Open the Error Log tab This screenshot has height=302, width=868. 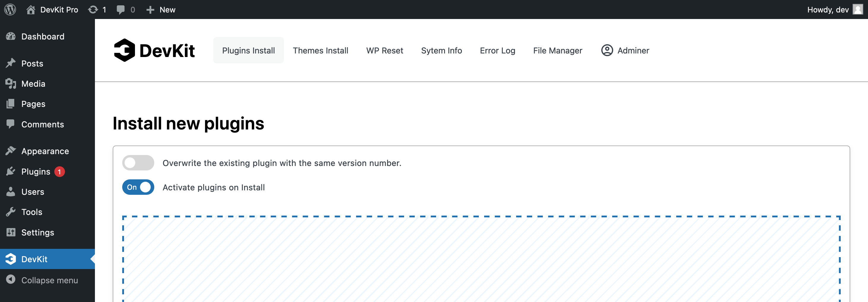497,50
